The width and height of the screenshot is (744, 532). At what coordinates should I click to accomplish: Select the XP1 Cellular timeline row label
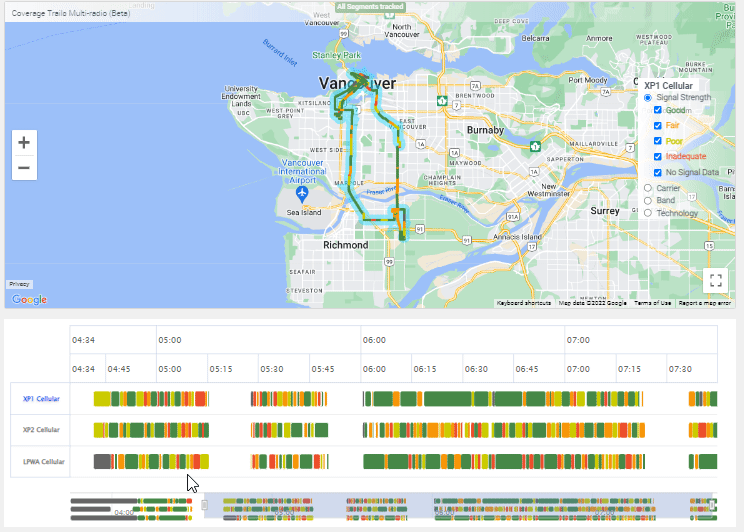coord(41,399)
